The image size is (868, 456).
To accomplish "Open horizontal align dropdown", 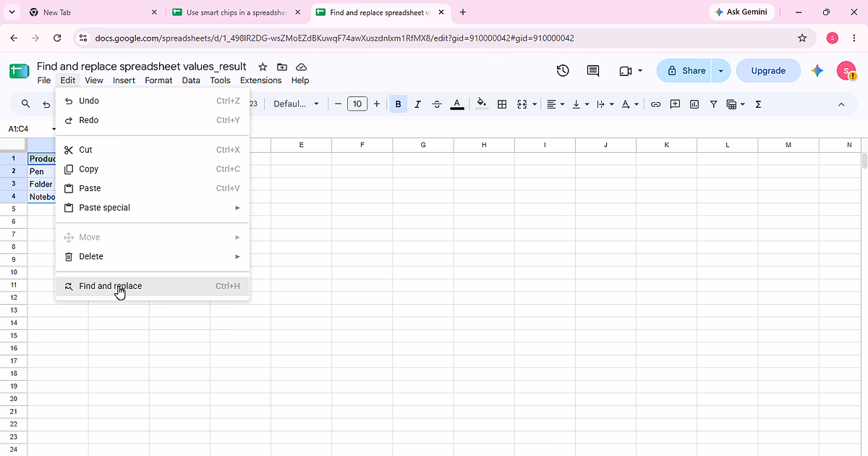I will [x=556, y=104].
